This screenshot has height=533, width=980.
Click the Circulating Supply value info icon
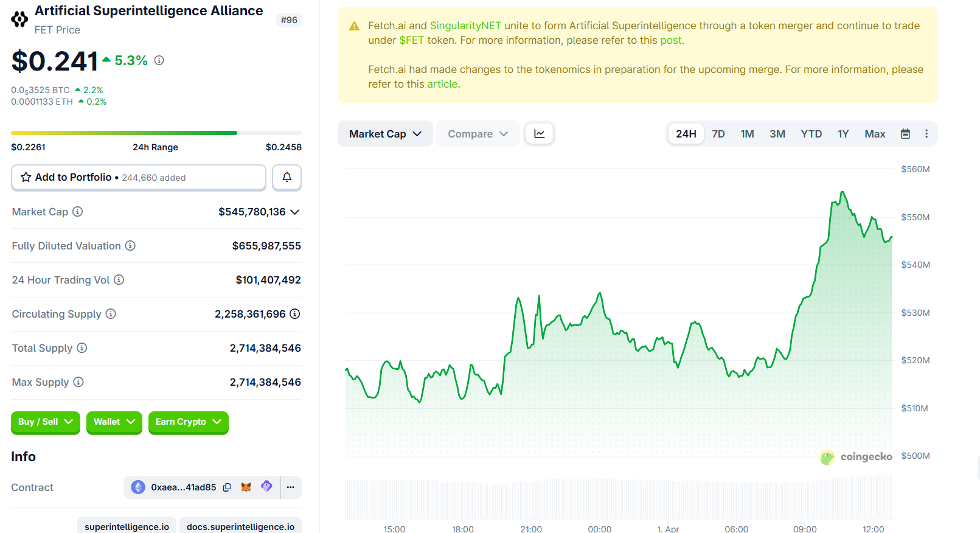[295, 314]
